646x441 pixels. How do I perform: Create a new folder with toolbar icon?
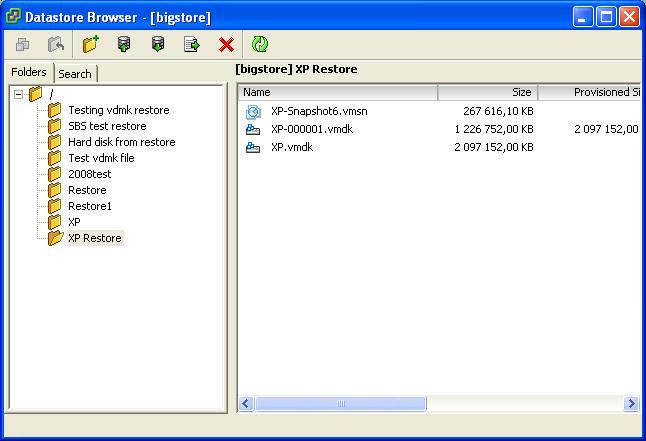coord(90,44)
